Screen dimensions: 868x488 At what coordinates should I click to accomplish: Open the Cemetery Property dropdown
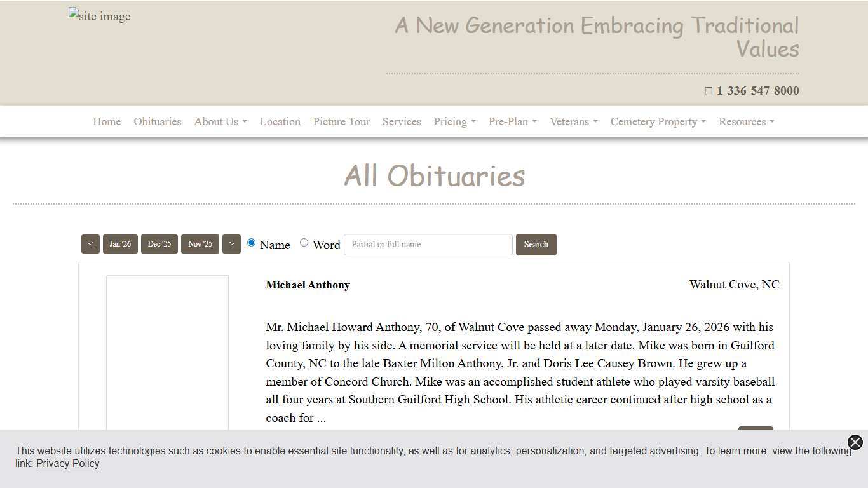point(657,121)
